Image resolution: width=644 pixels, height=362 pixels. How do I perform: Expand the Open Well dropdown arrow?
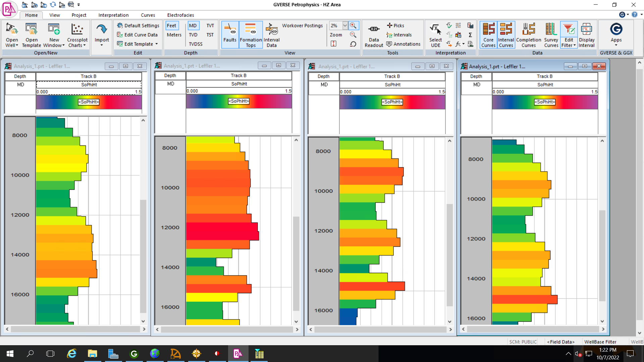(17, 45)
